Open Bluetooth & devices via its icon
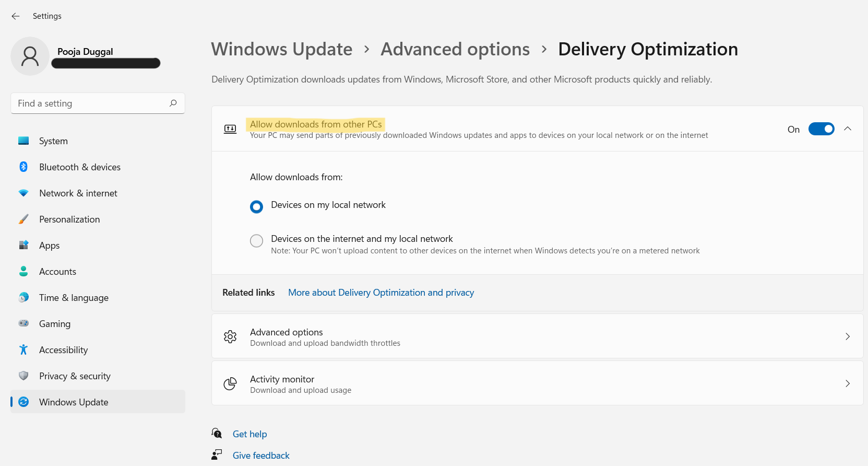Viewport: 868px width, 466px height. click(23, 167)
